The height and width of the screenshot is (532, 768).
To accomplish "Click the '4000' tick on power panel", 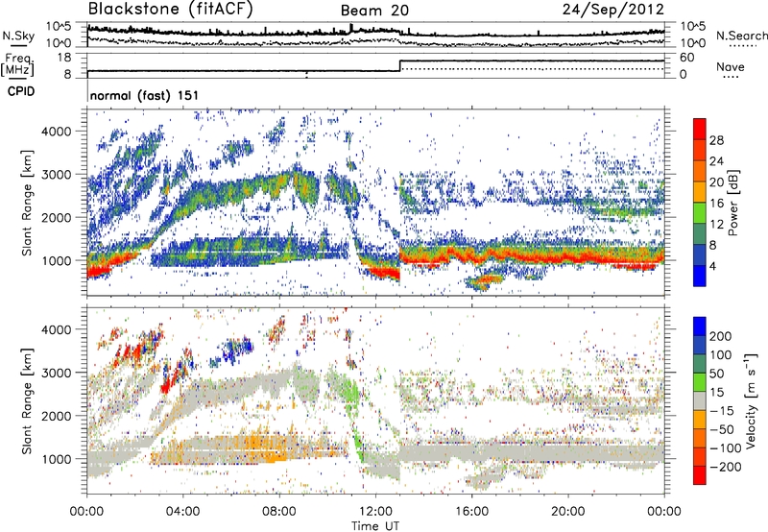I will [x=57, y=132].
